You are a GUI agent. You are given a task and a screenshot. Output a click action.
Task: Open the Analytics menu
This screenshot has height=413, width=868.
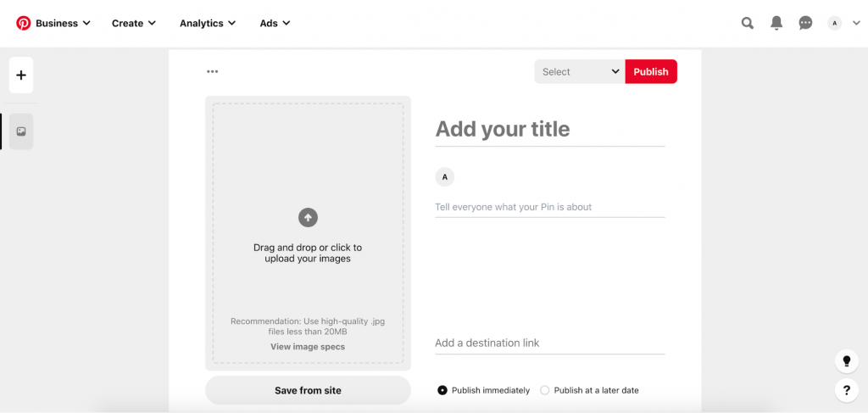208,23
